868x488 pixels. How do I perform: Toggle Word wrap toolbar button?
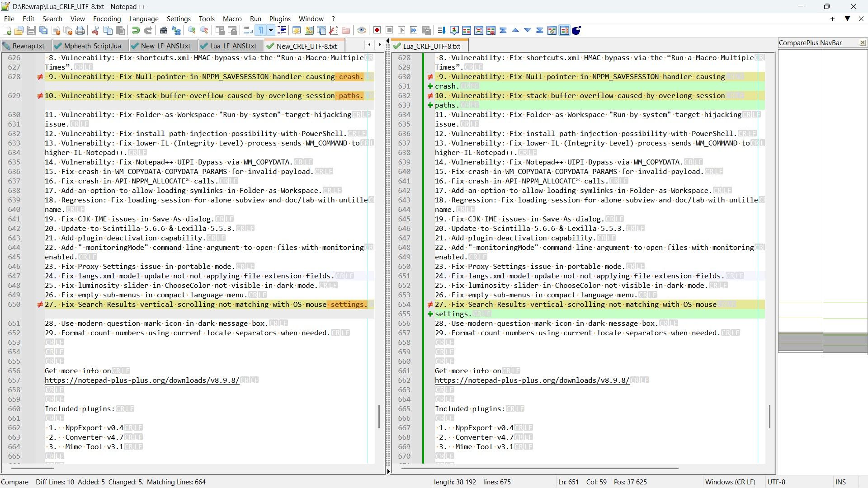pos(248,31)
